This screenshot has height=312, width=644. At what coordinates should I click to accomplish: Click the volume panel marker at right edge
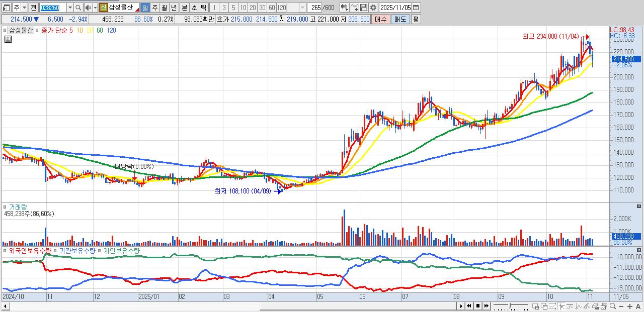coord(639,206)
